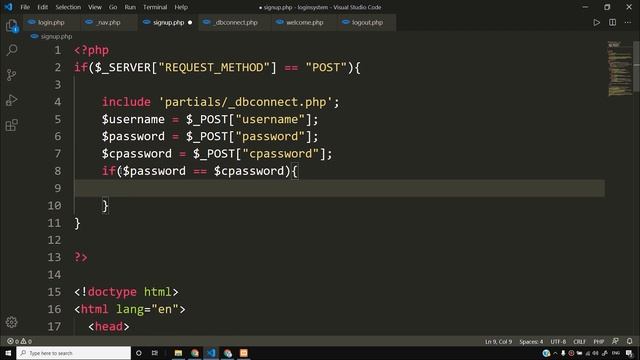Image resolution: width=640 pixels, height=360 pixels.
Task: Click line number 4 in gutter
Action: click(58, 102)
